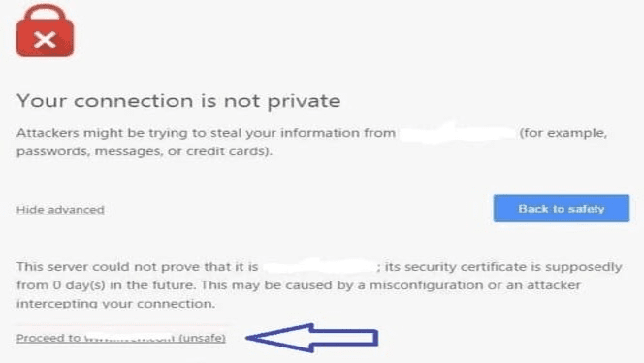Image resolution: width=644 pixels, height=363 pixels.
Task: Click the '(for example,' text
Action: click(x=563, y=133)
